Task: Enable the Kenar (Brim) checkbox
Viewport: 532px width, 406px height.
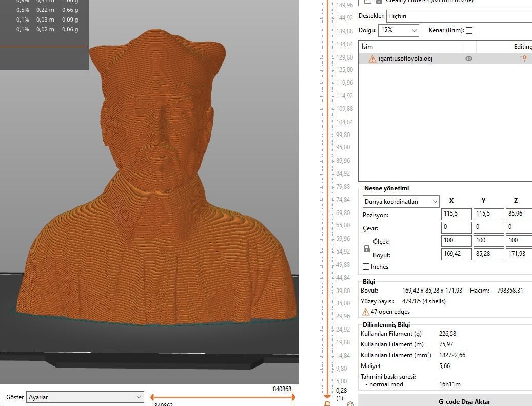Action: click(469, 31)
